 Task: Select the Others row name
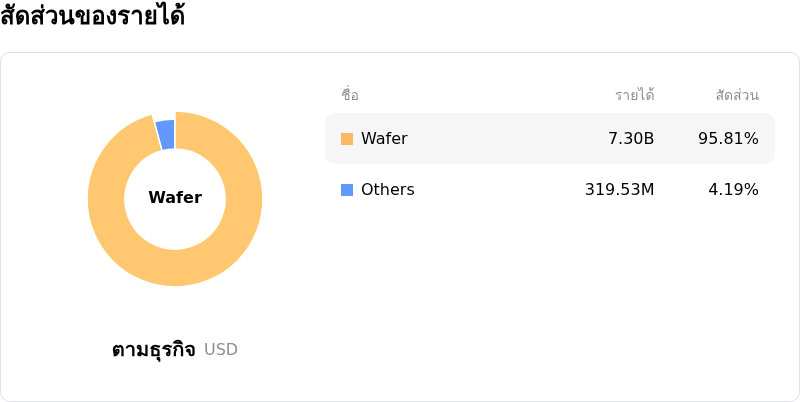[387, 190]
